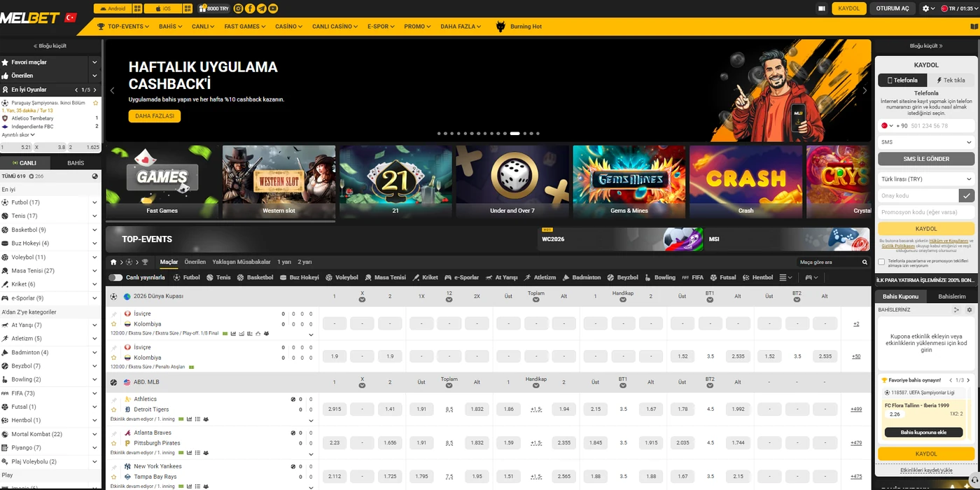Open the Western slot game thumbnail
The width and height of the screenshot is (980, 490).
coord(279,182)
